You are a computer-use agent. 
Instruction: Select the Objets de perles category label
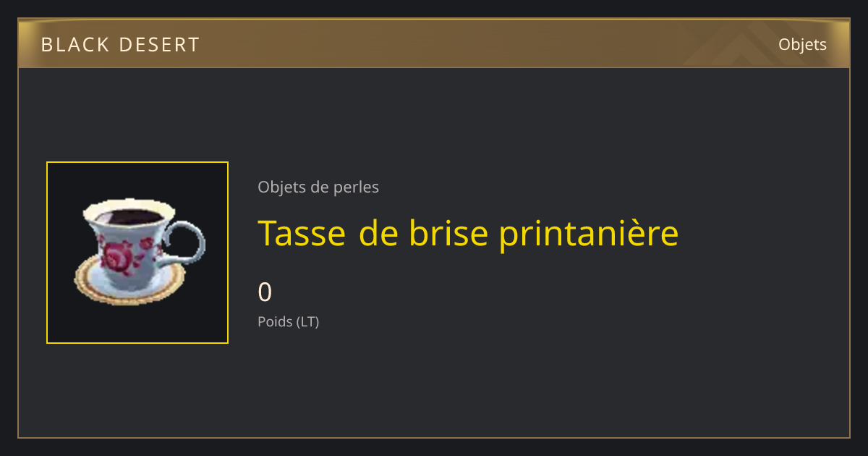[318, 187]
